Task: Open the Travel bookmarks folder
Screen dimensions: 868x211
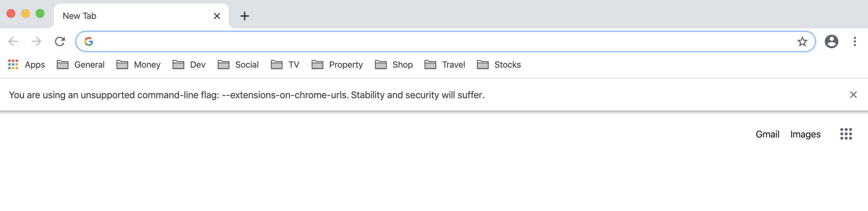Action: coord(445,65)
